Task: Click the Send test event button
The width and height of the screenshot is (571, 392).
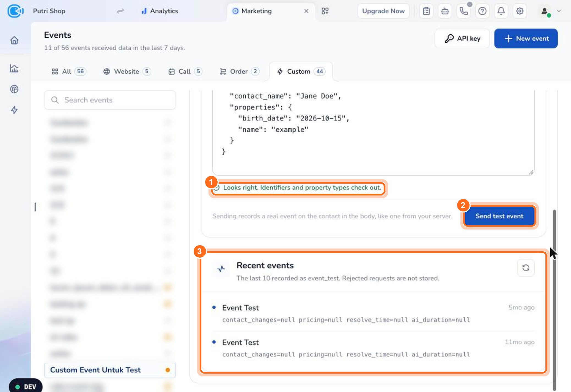Action: tap(499, 216)
